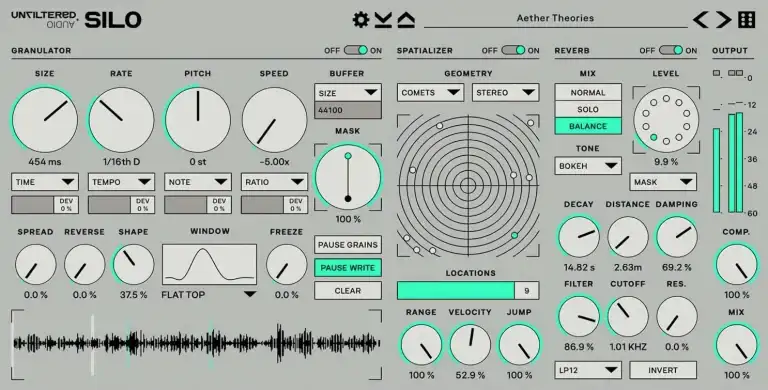Toggle the Granulator on/off switch
Viewport: 768px width, 390px height.
356,50
